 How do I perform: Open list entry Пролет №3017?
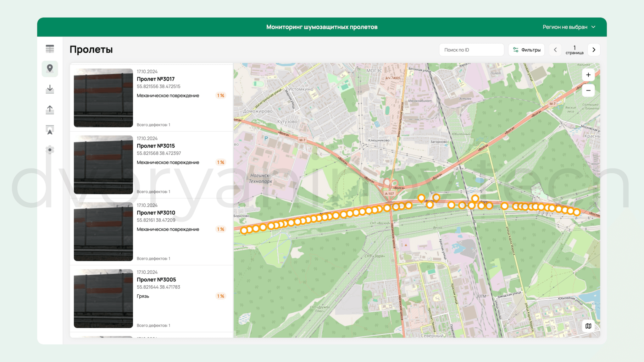[151, 98]
